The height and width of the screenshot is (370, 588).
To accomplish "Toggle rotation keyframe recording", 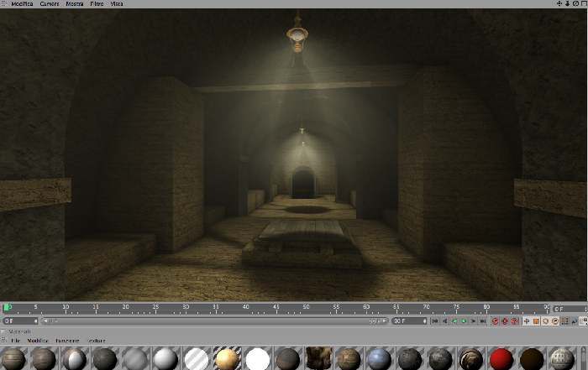I will [546, 321].
